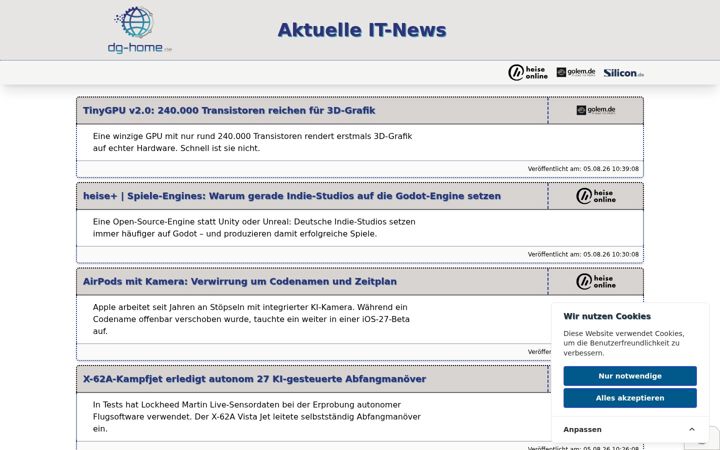This screenshot has height=450, width=720.
Task: Open AirPods mit Kamera article headline
Action: tap(240, 281)
